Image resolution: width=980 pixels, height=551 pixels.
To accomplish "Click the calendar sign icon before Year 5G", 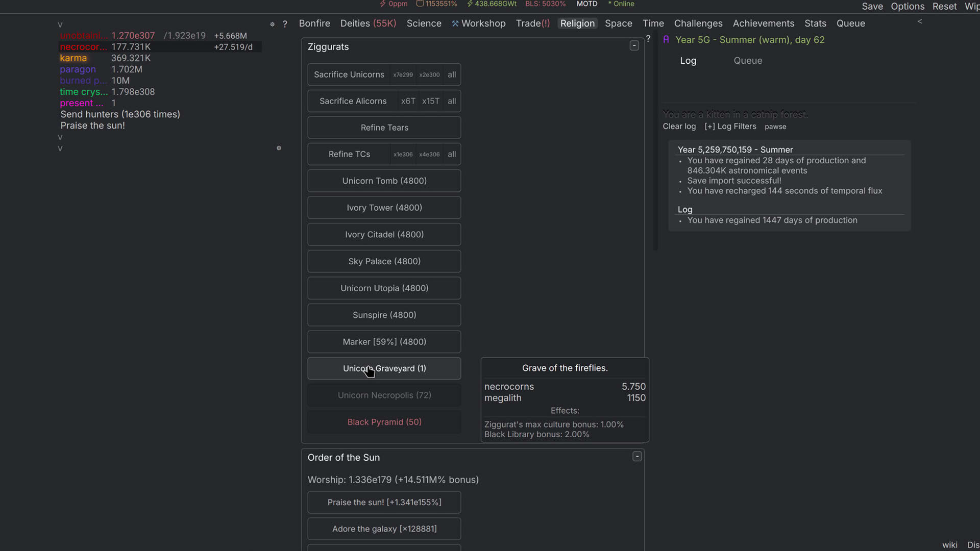I will coord(666,40).
